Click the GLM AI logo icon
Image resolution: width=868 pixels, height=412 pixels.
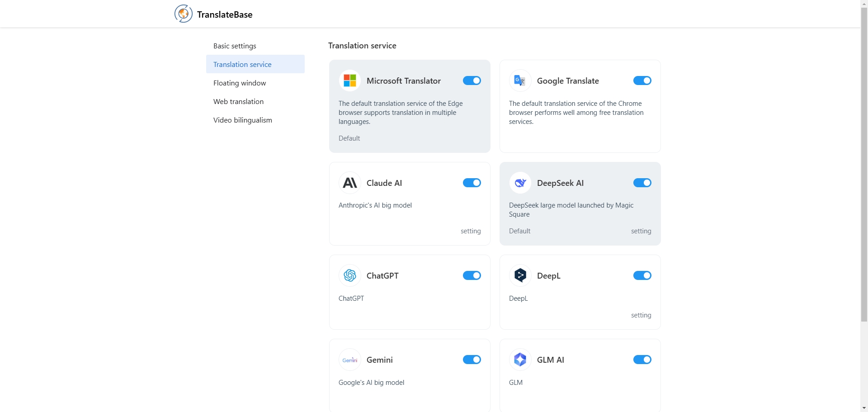(x=520, y=360)
